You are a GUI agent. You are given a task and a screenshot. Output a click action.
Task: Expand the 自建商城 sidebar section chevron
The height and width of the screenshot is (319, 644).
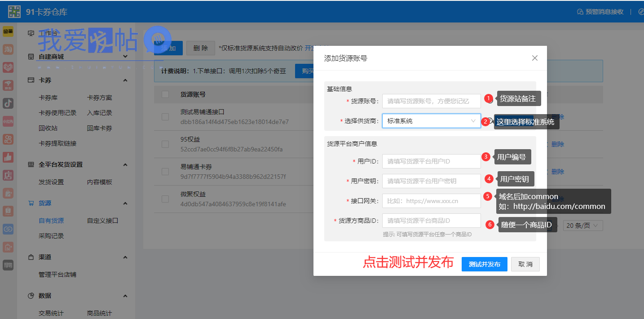point(125,57)
